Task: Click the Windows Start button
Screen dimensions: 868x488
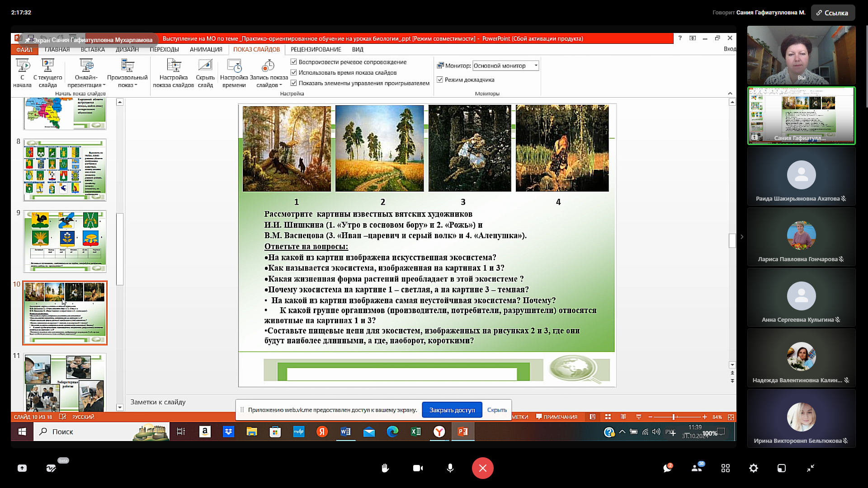Action: (22, 432)
